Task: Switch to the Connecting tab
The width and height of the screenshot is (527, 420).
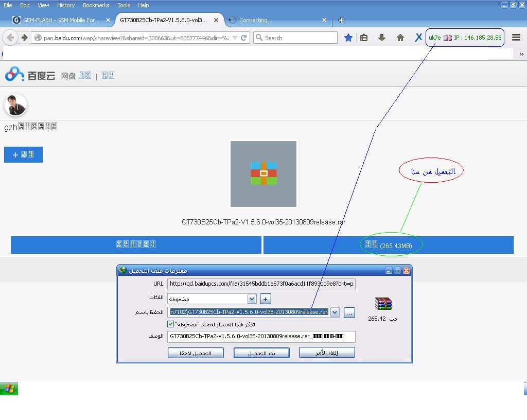Action: [x=277, y=20]
